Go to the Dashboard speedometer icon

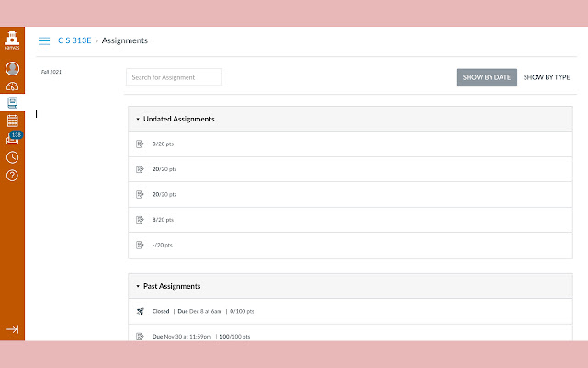click(x=12, y=86)
